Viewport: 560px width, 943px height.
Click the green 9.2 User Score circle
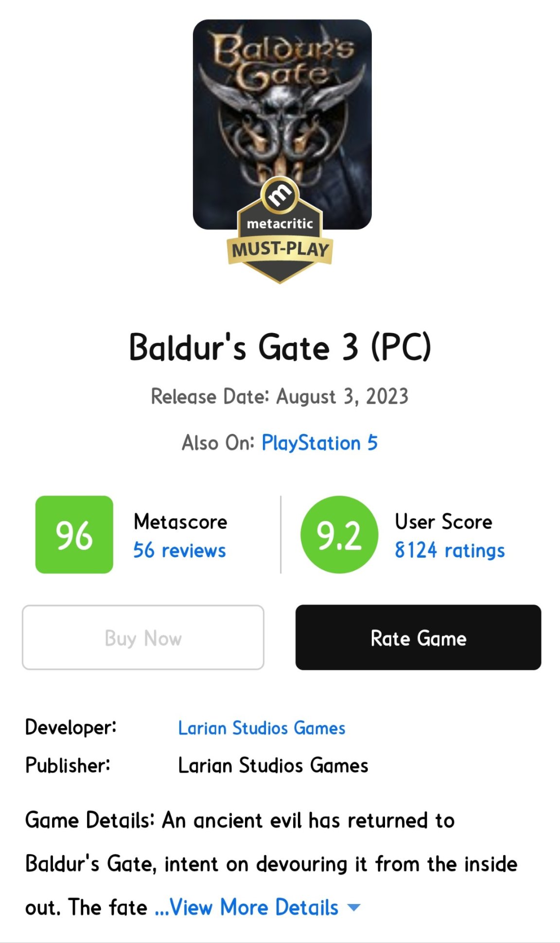[x=339, y=534]
